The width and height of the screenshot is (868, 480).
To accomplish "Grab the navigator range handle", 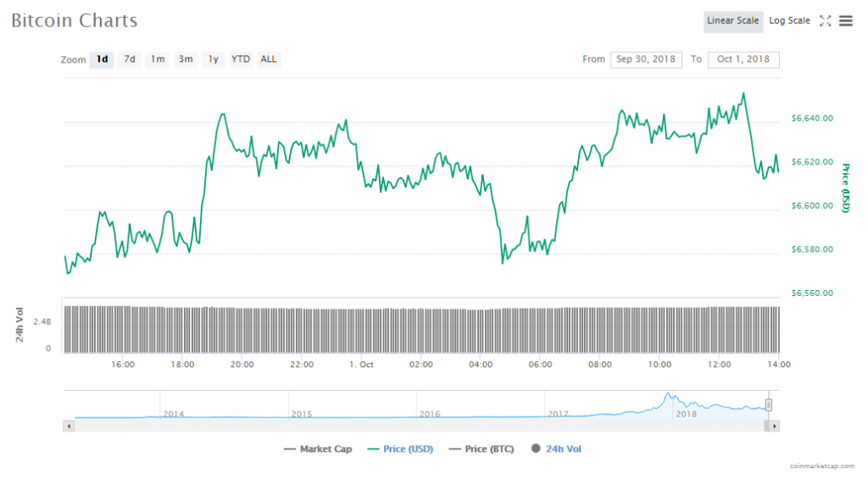I will click(769, 405).
